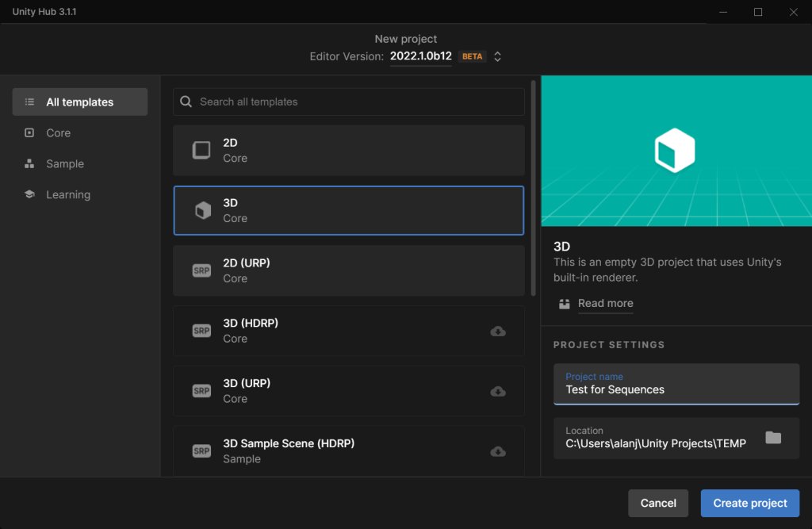Click the Sample blocks icon in sidebar
This screenshot has height=529, width=812.
pos(29,163)
